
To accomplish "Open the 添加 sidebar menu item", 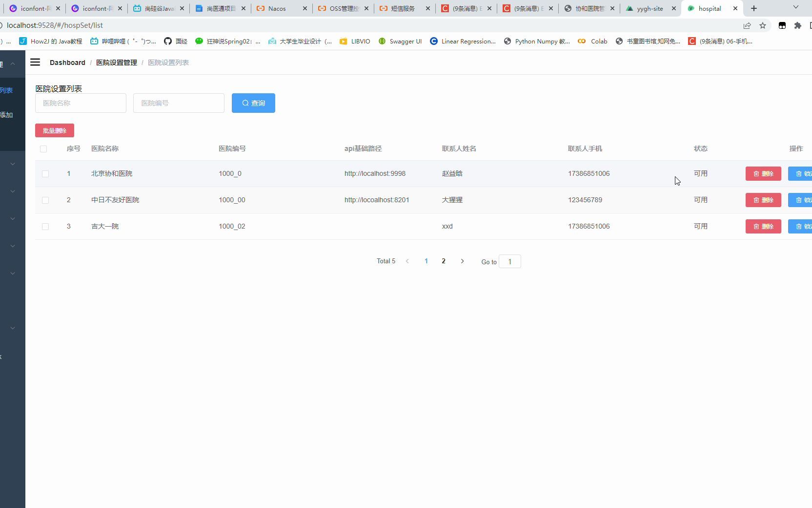I will point(7,115).
